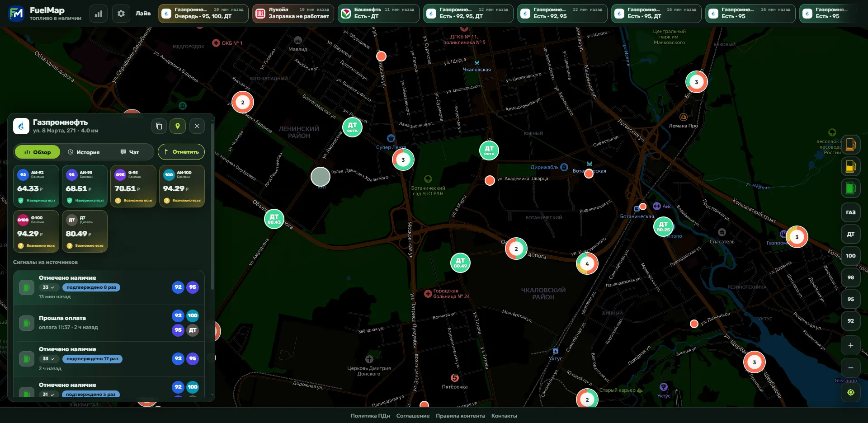This screenshot has width=868, height=423.
Task: Click the Дирижабль map icon
Action: tap(564, 167)
